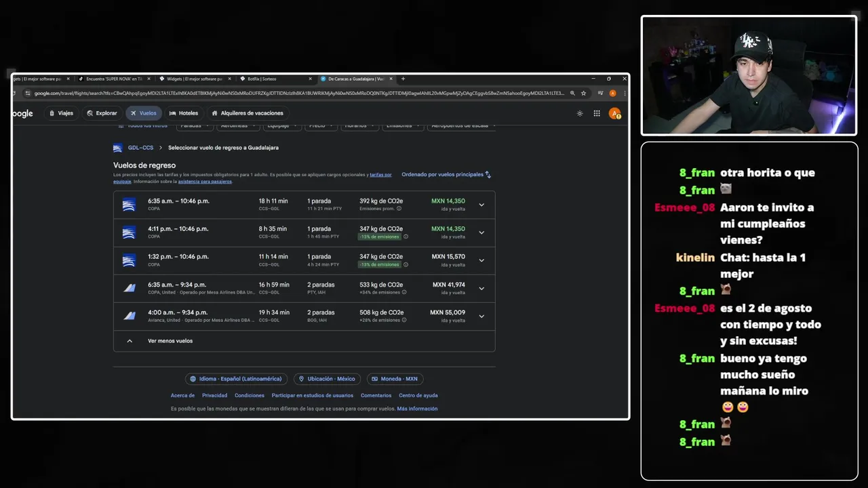This screenshot has height=488, width=868.
Task: Expand the MXN 41,974 flight details
Action: (481, 288)
